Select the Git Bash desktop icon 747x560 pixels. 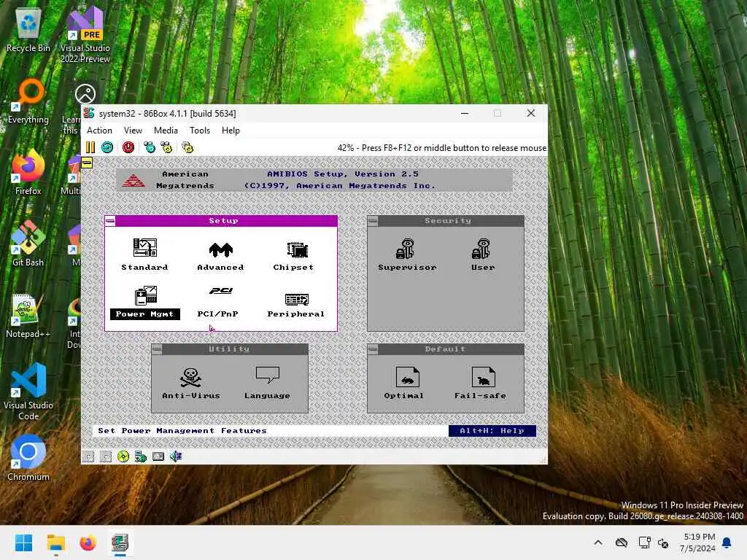(x=28, y=244)
